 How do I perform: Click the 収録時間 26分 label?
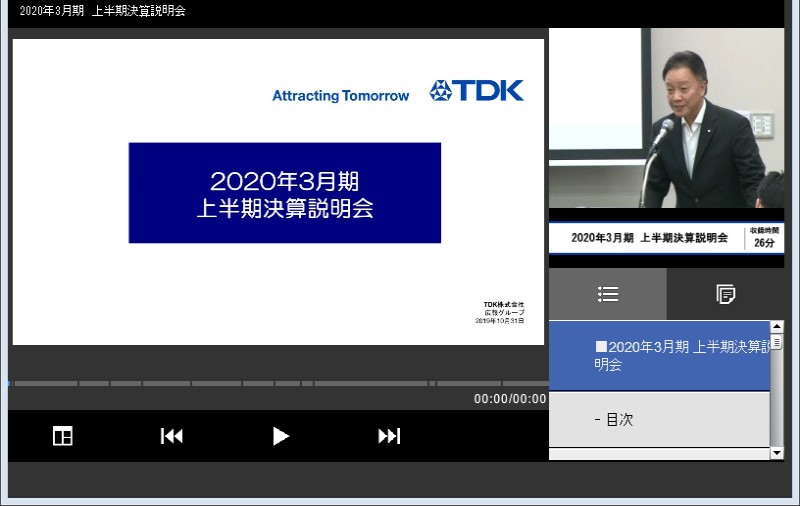[x=764, y=238]
